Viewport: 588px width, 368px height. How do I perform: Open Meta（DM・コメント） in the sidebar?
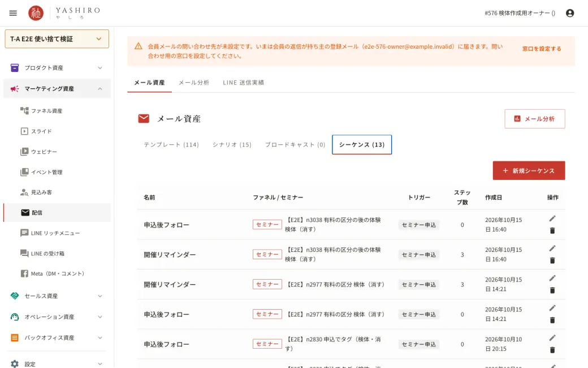[57, 274]
